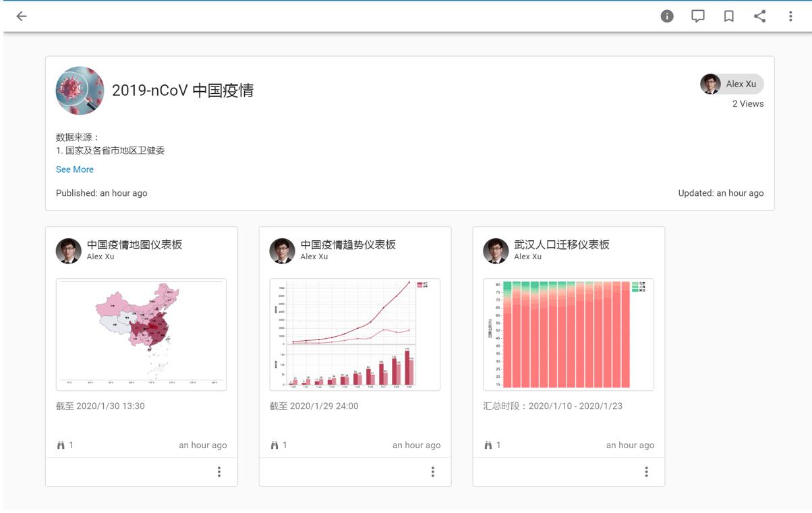The image size is (812, 513).
Task: Open the China map dashboard thumbnail
Action: coord(141,334)
